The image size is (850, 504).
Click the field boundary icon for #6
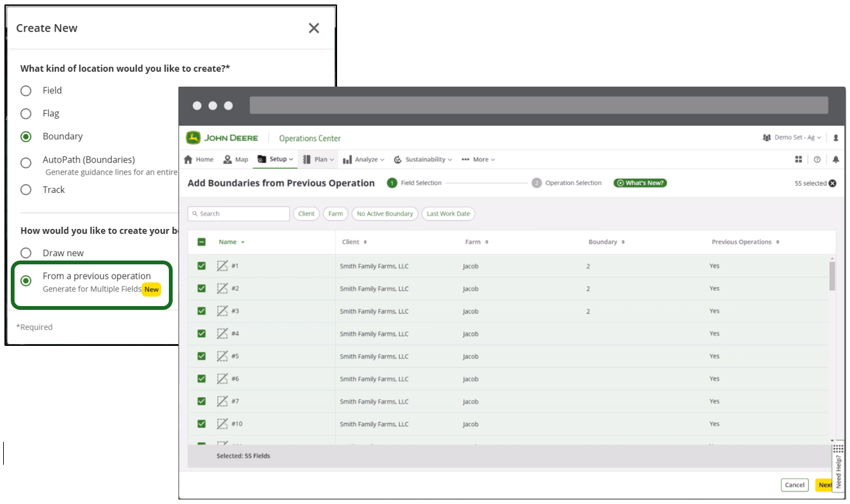[x=222, y=379]
